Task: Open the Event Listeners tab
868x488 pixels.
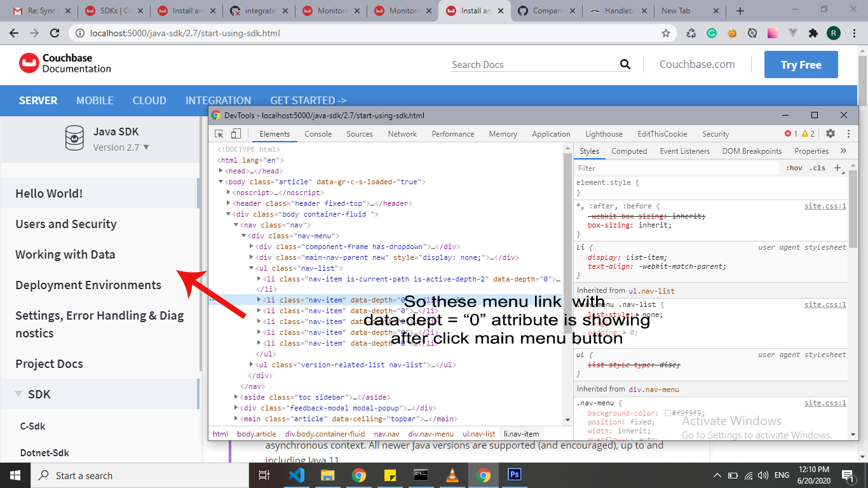Action: tap(684, 151)
